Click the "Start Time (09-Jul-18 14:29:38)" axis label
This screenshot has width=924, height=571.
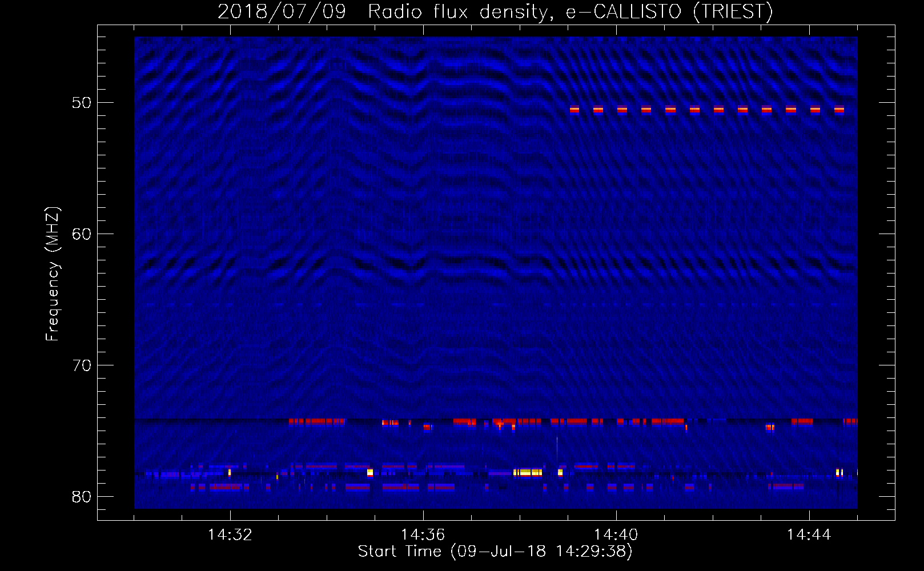[495, 552]
